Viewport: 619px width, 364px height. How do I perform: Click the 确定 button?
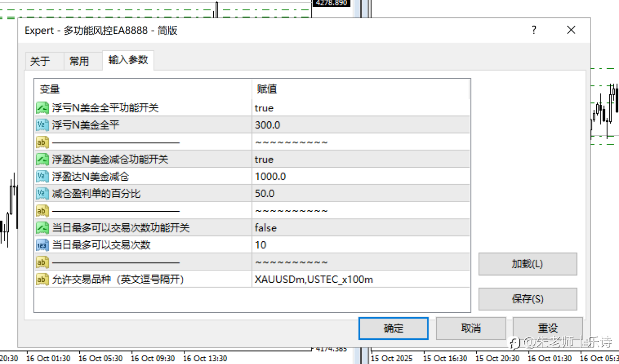click(393, 328)
